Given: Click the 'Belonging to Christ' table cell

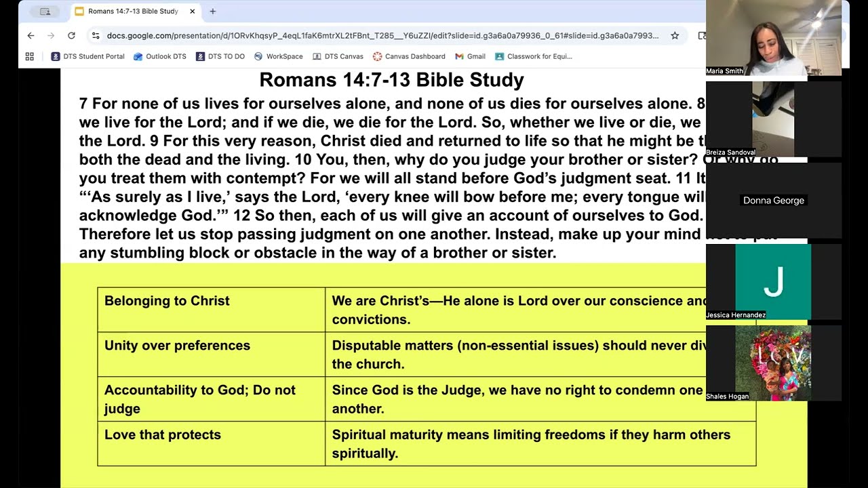Looking at the screenshot, I should pyautogui.click(x=212, y=310).
